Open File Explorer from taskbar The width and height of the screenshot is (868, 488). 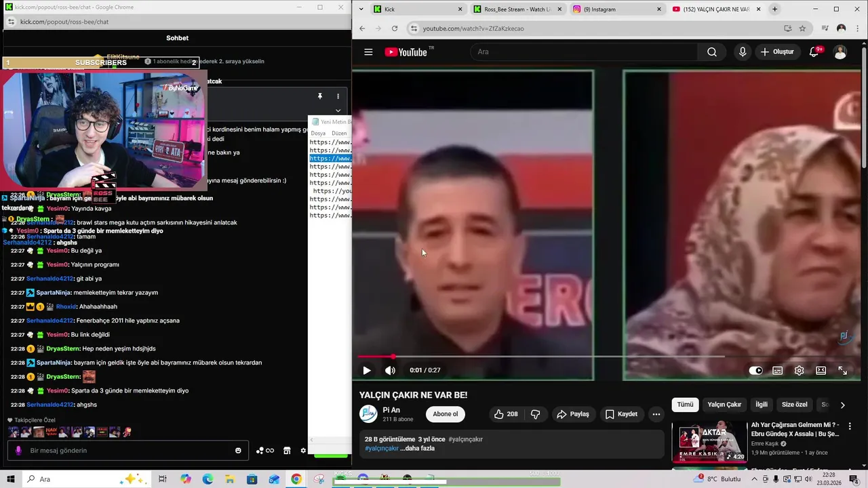[x=230, y=479]
